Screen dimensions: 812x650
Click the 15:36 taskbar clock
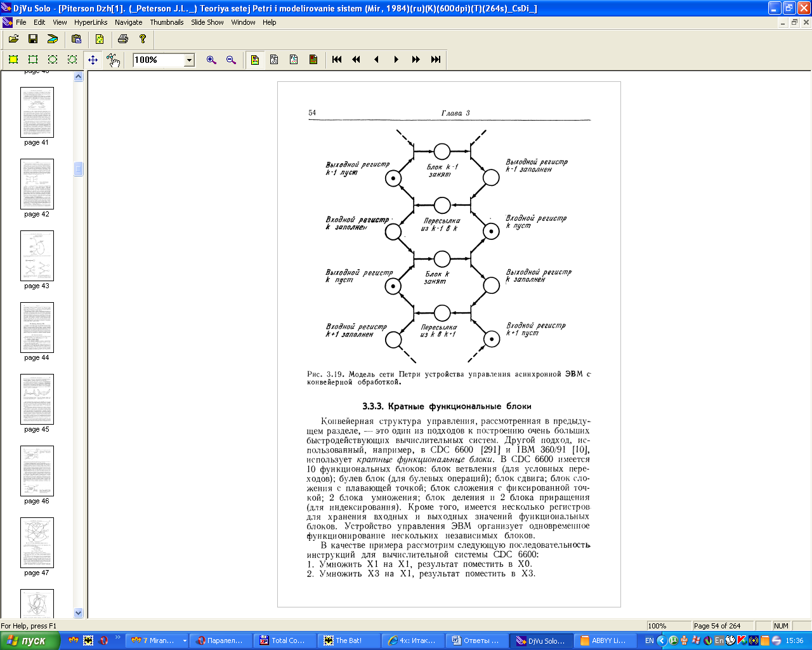(x=794, y=640)
